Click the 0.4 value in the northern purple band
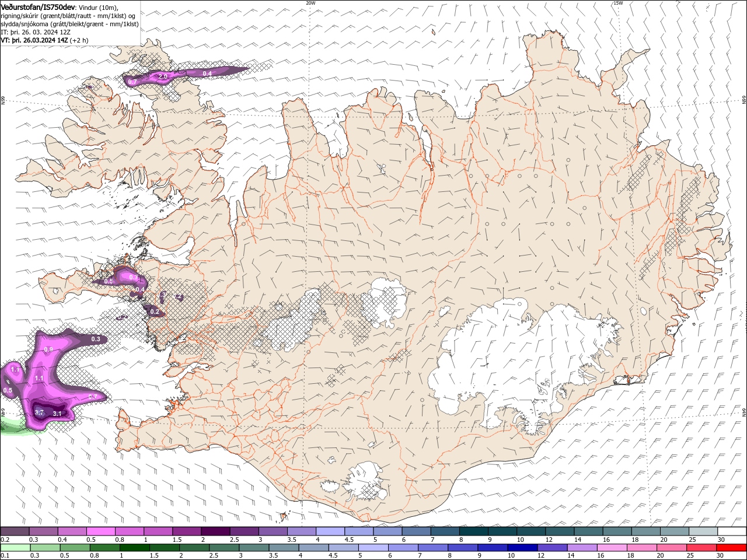This screenshot has height=560, width=747. tap(207, 73)
